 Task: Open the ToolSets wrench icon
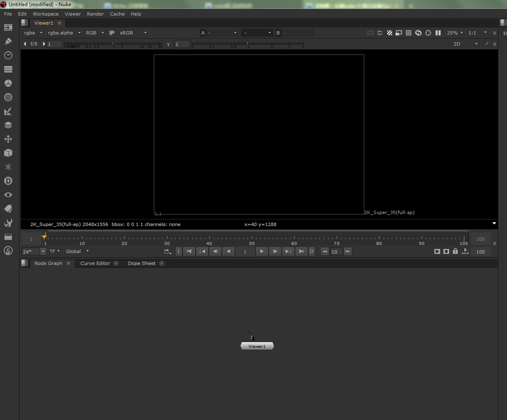pyautogui.click(x=8, y=223)
